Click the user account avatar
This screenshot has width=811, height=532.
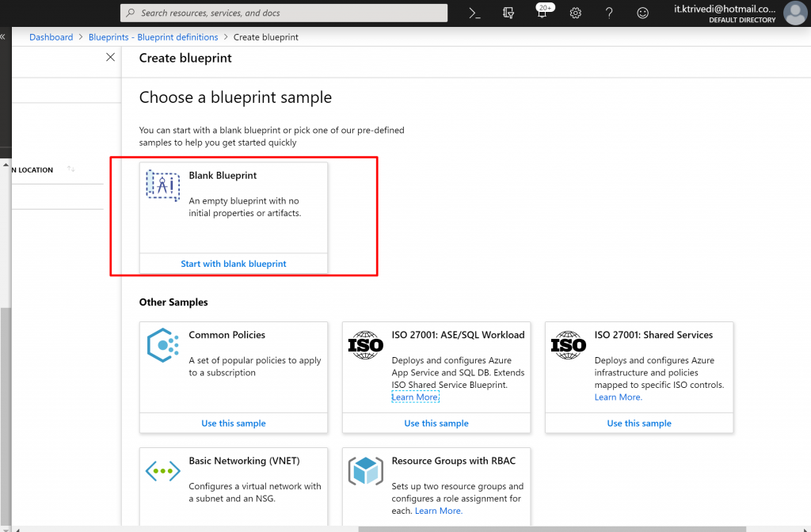(x=794, y=13)
